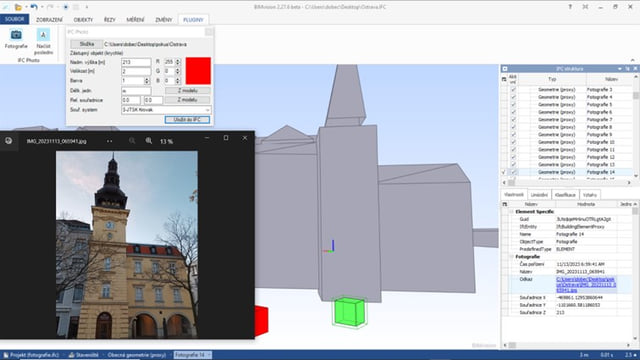Click the R value stepper arrows
Viewport: 640px width, 360px height.
click(178, 62)
